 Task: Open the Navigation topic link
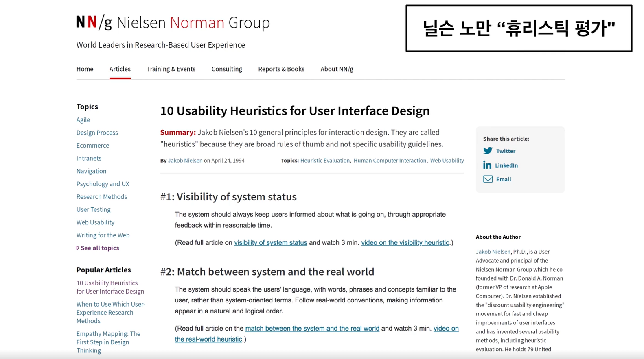tap(91, 171)
